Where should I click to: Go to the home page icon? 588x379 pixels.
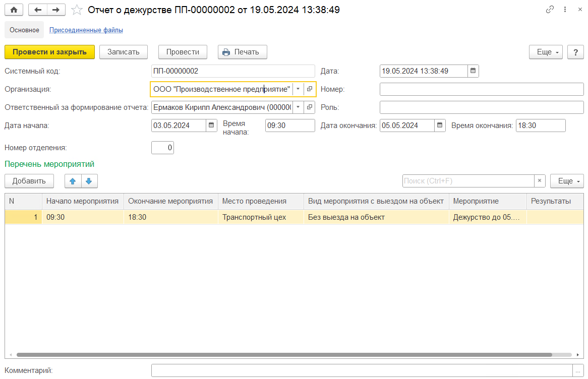tap(14, 10)
